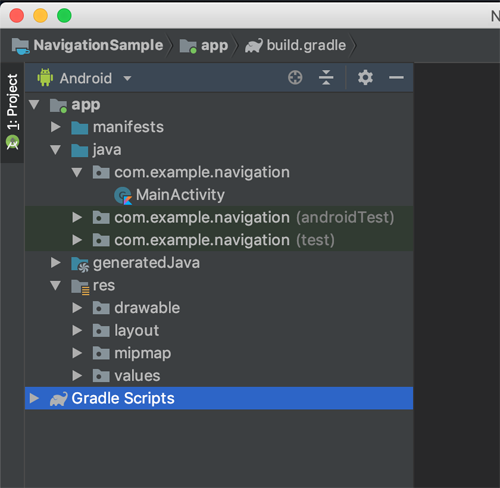Click the res resources folder icon

80,286
